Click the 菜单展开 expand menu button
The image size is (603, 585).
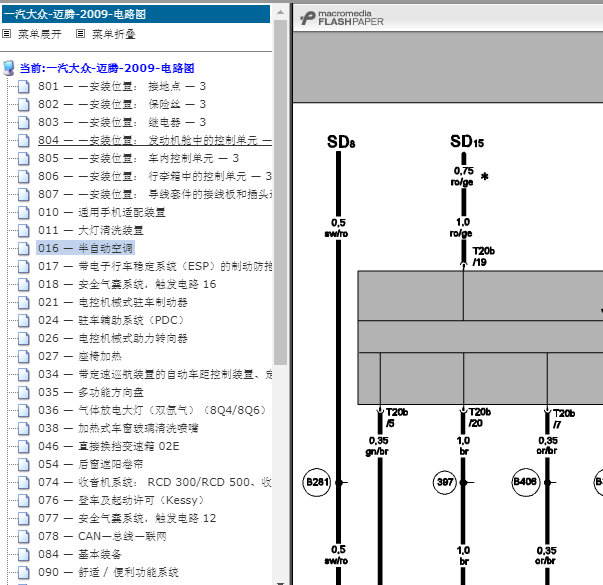click(x=40, y=34)
